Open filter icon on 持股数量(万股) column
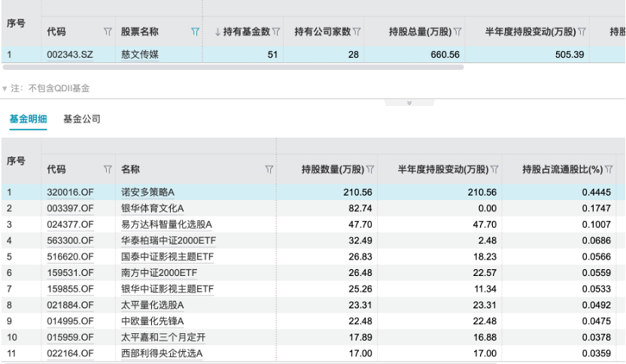 (x=370, y=169)
